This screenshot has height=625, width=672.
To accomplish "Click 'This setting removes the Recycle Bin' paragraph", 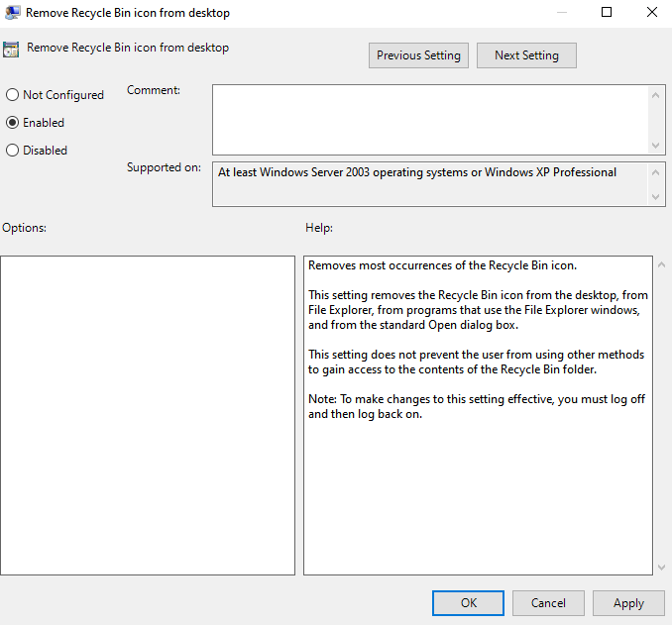I will [478, 310].
